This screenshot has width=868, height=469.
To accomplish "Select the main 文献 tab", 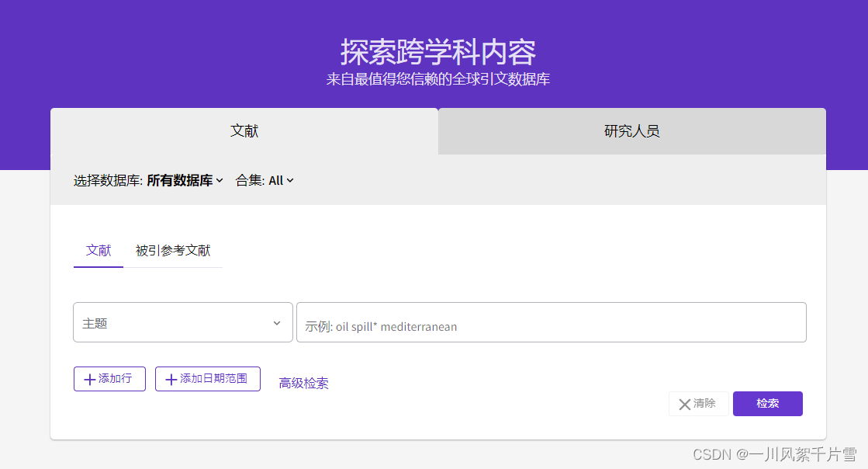I will click(245, 131).
